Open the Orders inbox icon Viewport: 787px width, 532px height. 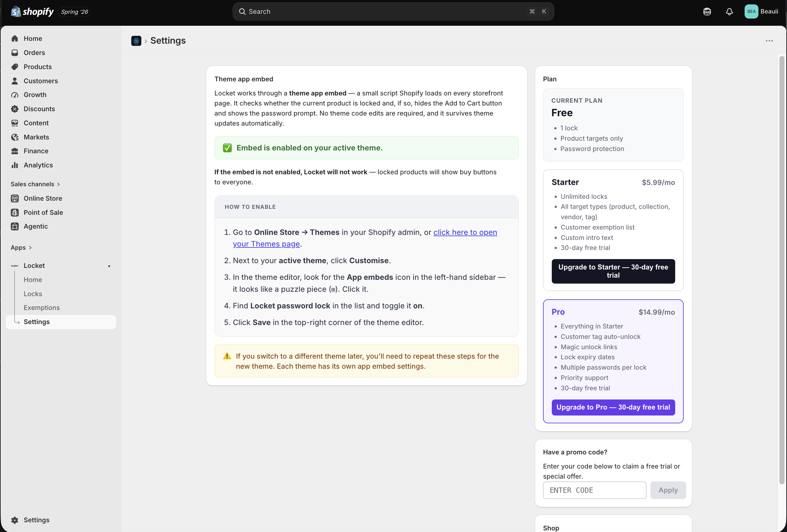(x=14, y=52)
